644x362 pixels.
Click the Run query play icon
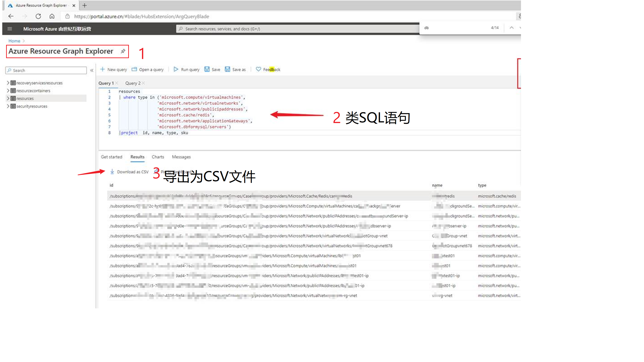tap(176, 69)
